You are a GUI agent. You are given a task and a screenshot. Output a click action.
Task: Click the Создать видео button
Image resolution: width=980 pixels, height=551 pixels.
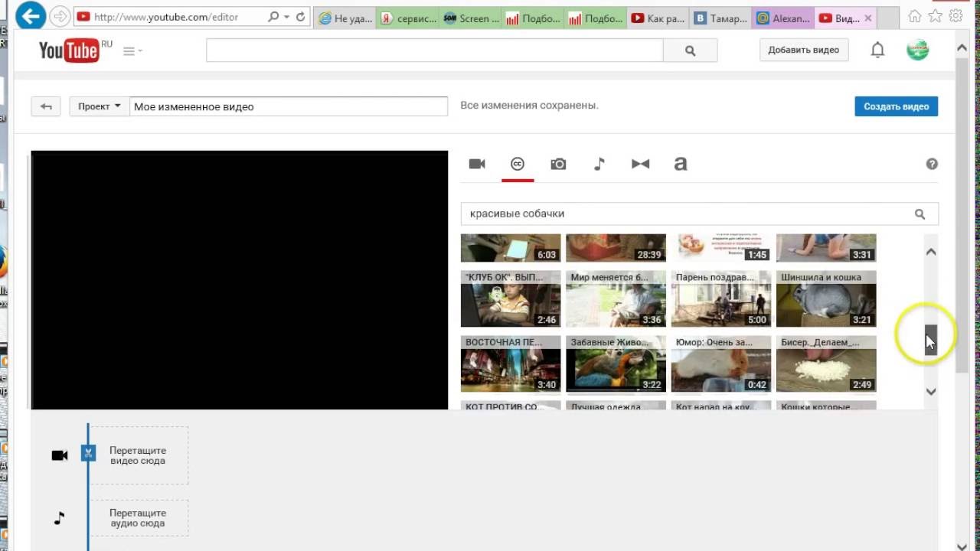point(896,106)
